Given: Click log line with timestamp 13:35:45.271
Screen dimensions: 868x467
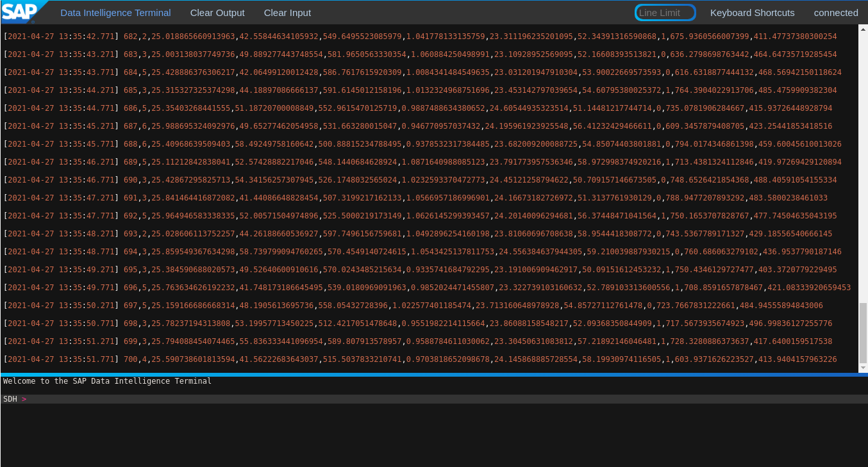Looking at the screenshot, I should [418, 126].
